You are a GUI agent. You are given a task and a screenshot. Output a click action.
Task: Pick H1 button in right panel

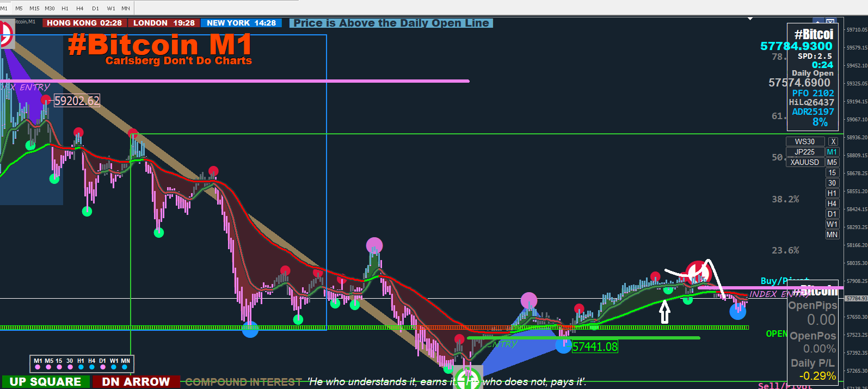click(x=832, y=193)
